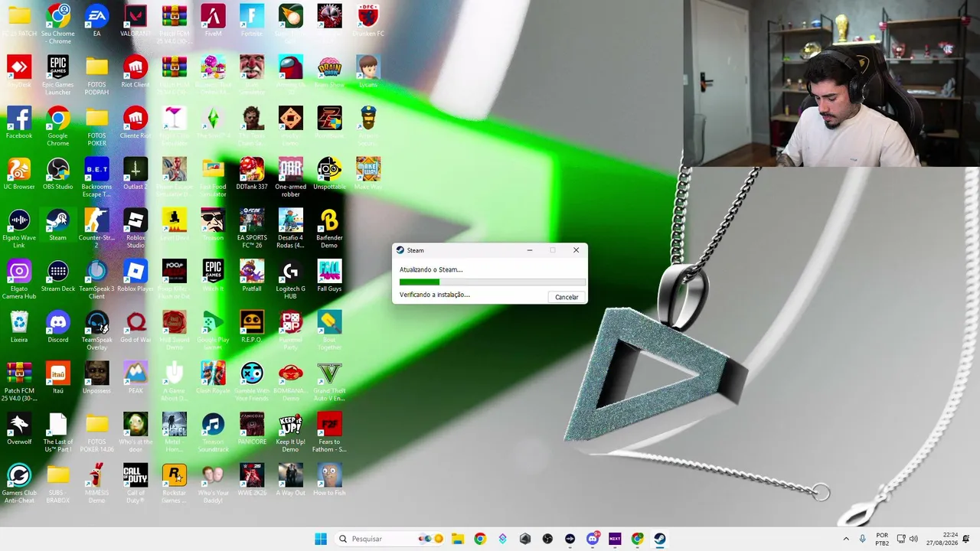980x551 pixels.
Task: Select the Fortnite desktop shortcut
Action: click(x=252, y=21)
